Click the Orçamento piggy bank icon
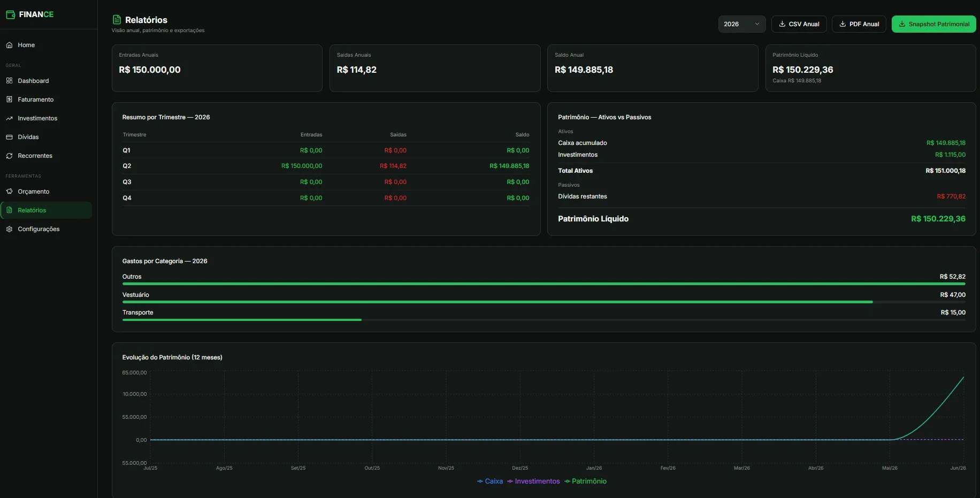This screenshot has width=980, height=498. click(x=9, y=191)
